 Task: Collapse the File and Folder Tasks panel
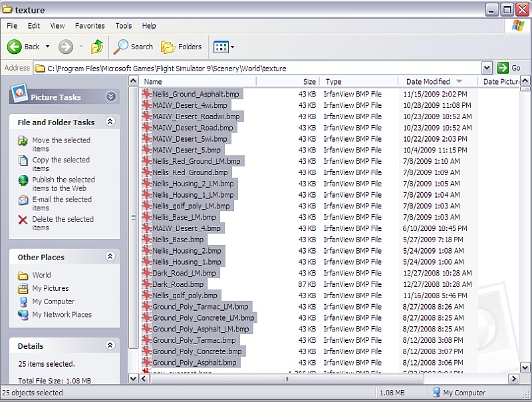[110, 122]
